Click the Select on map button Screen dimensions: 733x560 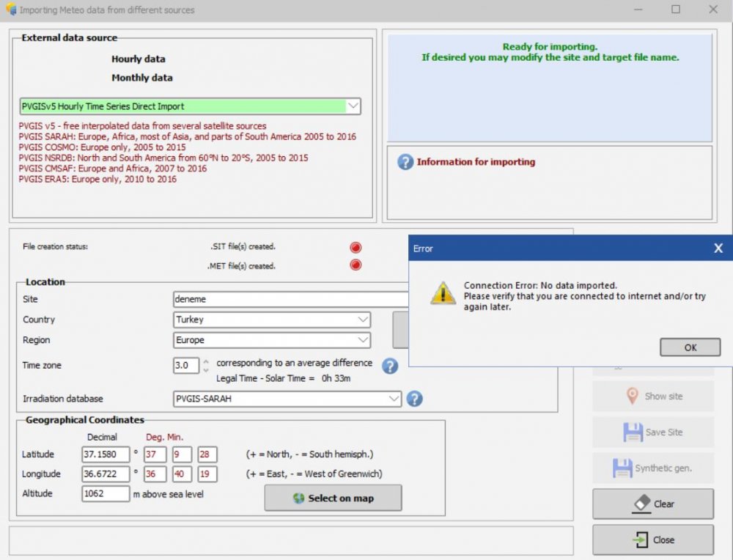333,498
